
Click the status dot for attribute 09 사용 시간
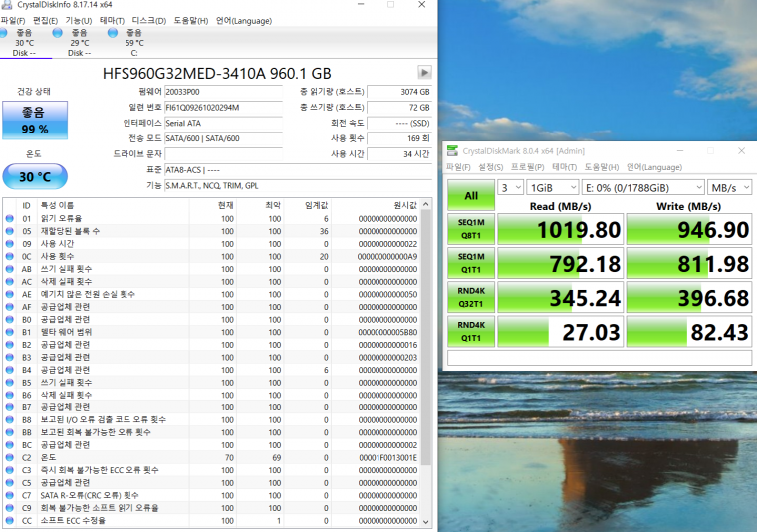(x=10, y=244)
